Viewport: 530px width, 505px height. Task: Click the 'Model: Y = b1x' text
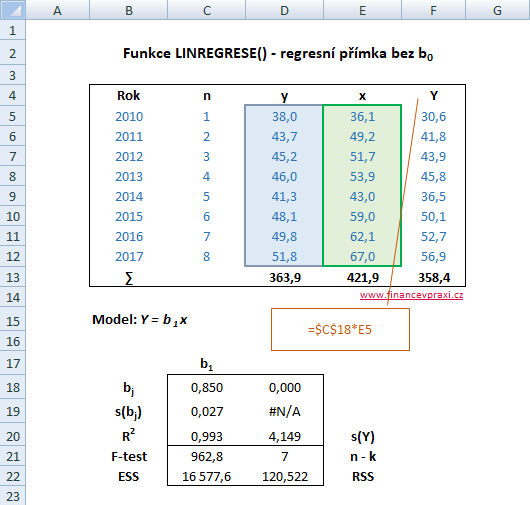click(140, 320)
